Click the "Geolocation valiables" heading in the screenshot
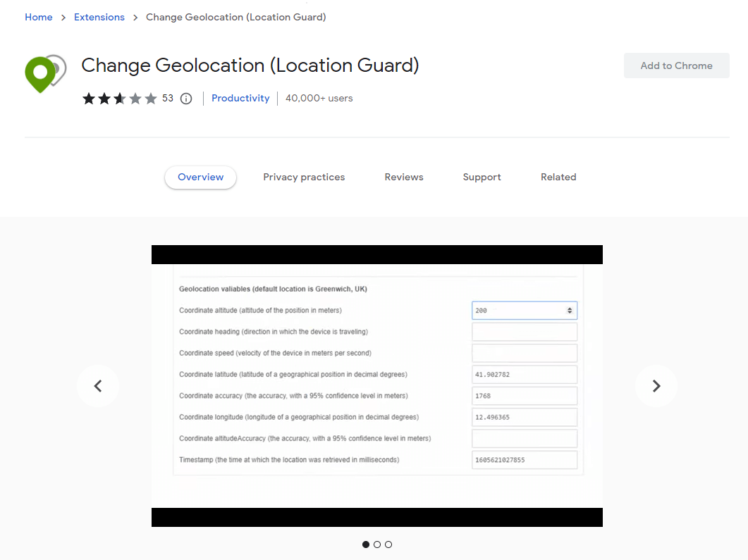 tap(273, 289)
